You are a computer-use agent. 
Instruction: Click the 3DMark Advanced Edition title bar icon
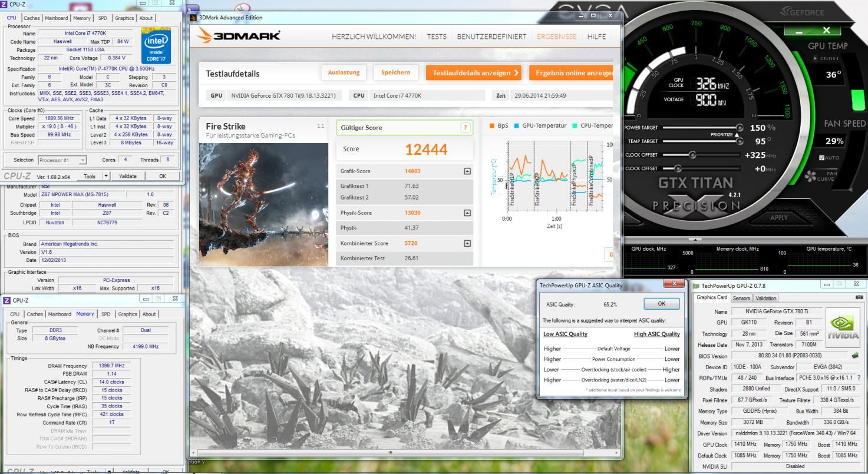coord(194,18)
